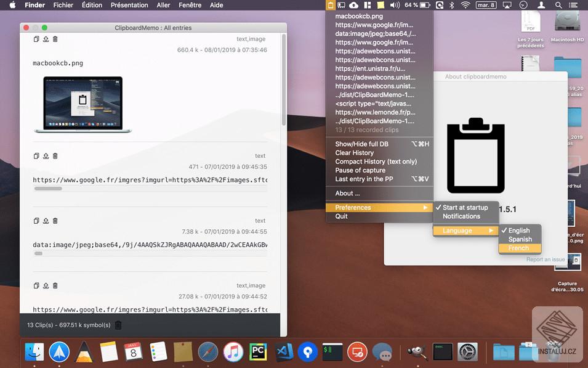Clear all clips with footer trash icon
Screen dimensions: 588x368
tap(118, 325)
